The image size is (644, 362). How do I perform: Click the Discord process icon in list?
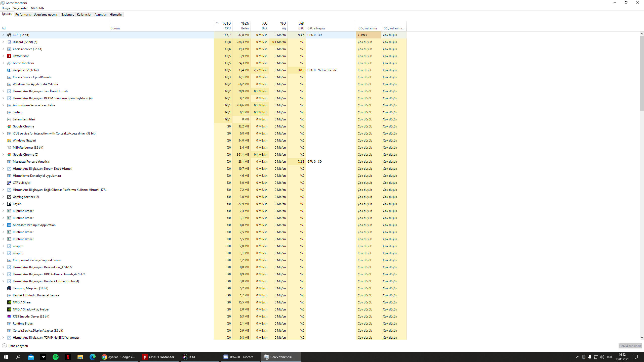click(9, 42)
